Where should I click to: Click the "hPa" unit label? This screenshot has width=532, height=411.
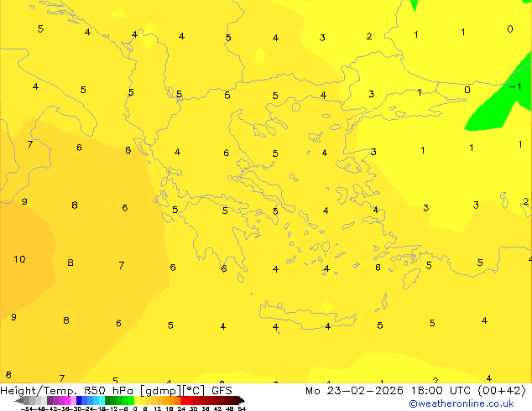[122, 391]
